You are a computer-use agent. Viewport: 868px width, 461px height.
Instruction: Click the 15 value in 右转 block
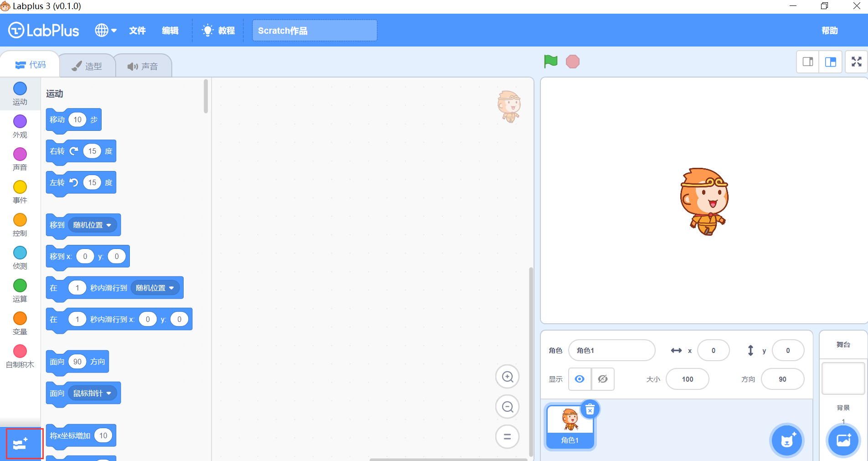(x=92, y=151)
